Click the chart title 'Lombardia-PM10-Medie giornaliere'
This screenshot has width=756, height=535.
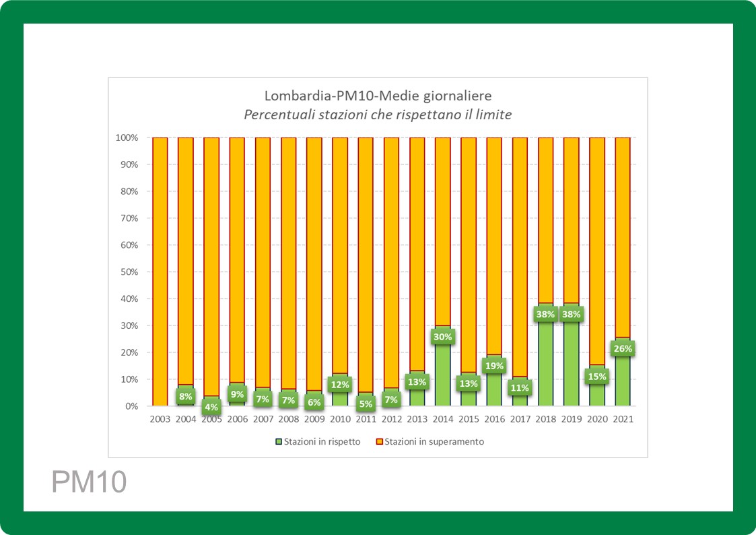pos(378,96)
